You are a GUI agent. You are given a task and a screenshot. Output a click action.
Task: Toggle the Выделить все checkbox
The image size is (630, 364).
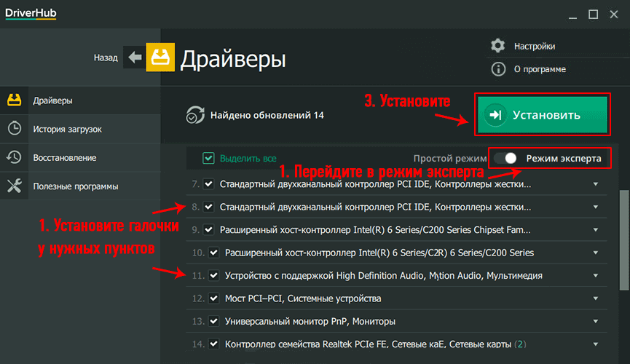click(209, 158)
